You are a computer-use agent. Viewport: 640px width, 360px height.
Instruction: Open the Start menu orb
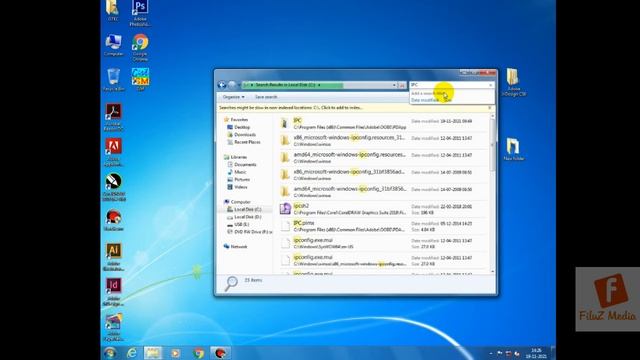click(x=110, y=353)
